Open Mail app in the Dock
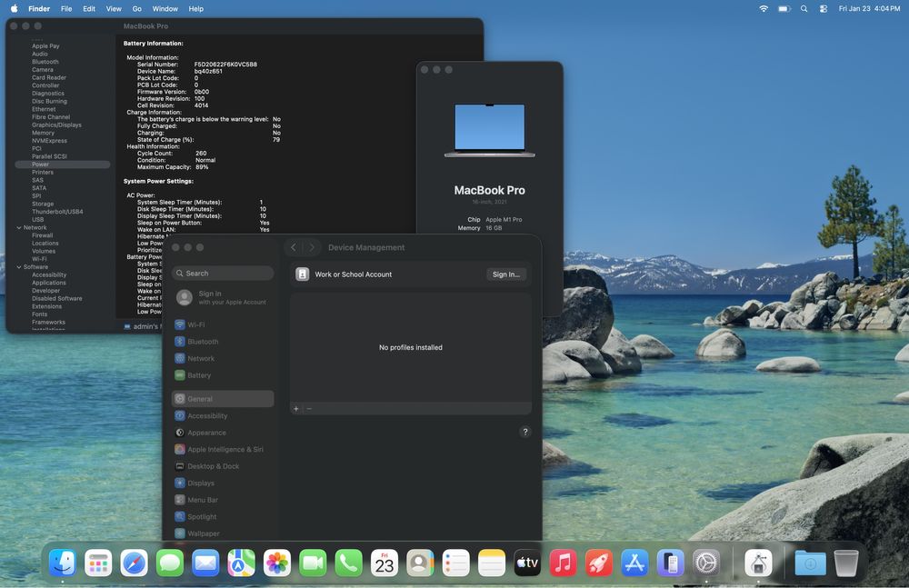 205,563
